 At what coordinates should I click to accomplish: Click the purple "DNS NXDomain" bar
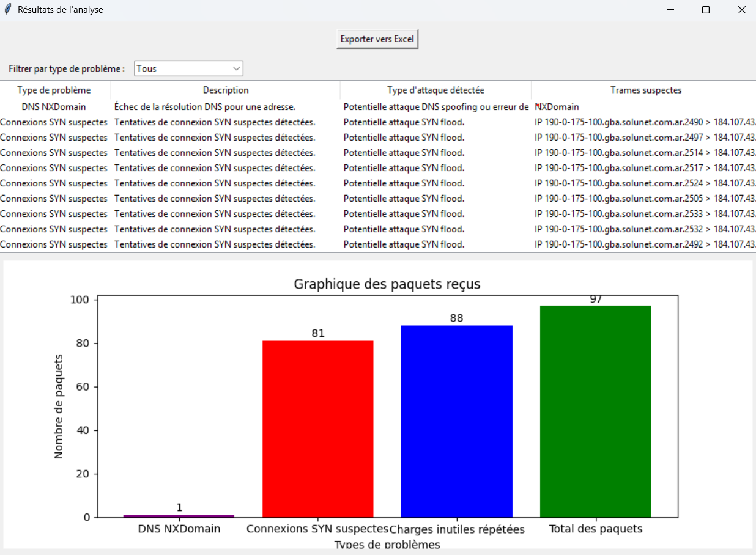tap(179, 515)
